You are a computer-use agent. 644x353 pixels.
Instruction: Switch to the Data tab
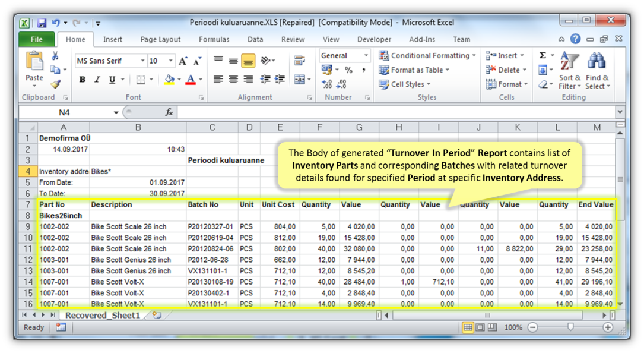pos(255,39)
